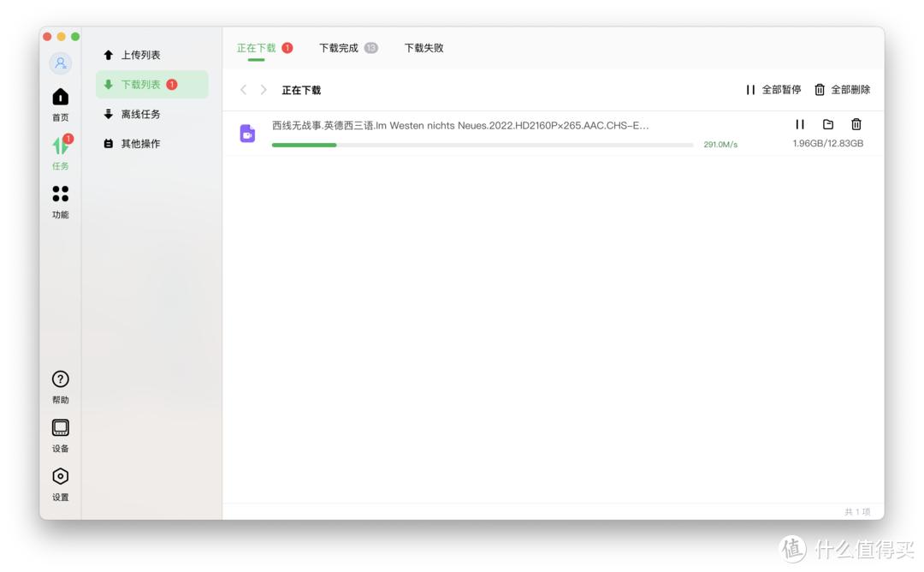Click the back navigation arrow
Screen dimensions: 924x572
click(243, 89)
